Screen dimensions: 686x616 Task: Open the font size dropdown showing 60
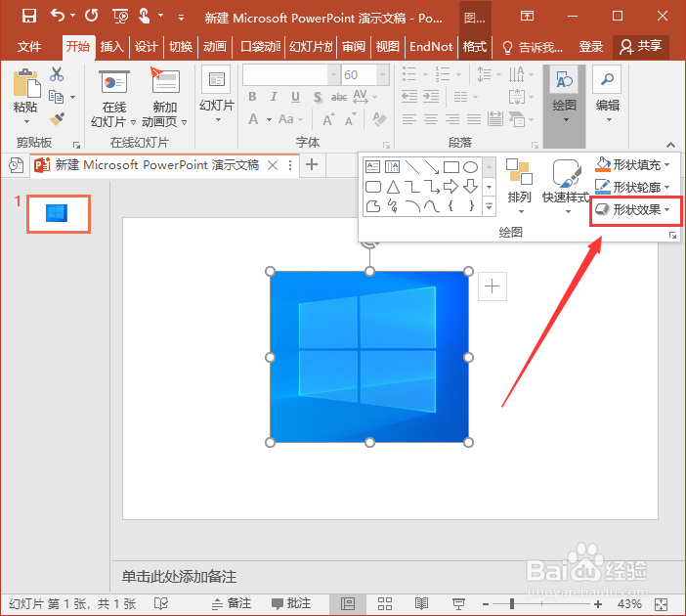[382, 75]
